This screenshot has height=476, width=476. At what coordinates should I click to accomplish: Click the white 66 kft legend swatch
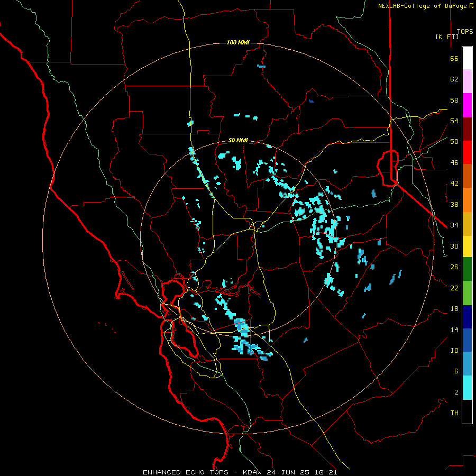click(467, 58)
